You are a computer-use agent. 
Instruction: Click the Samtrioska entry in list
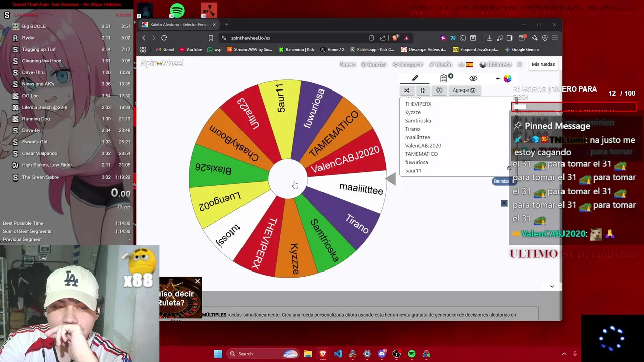click(418, 121)
